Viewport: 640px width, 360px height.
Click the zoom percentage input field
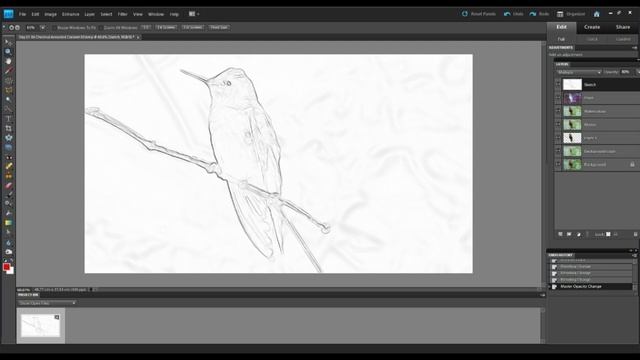click(32, 28)
